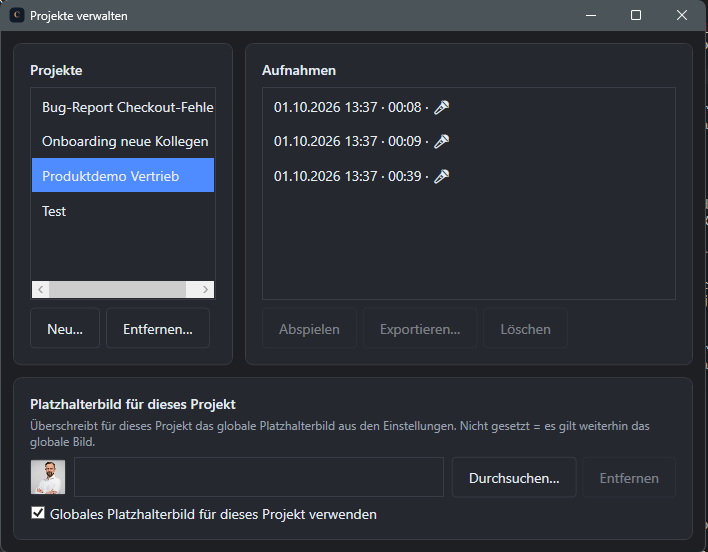Select the Test project

point(123,211)
